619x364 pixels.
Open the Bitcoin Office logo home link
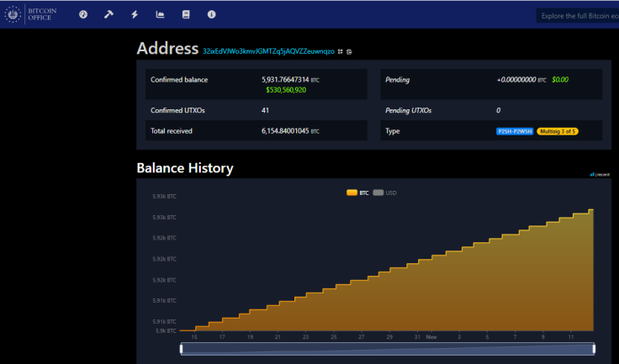click(x=31, y=14)
